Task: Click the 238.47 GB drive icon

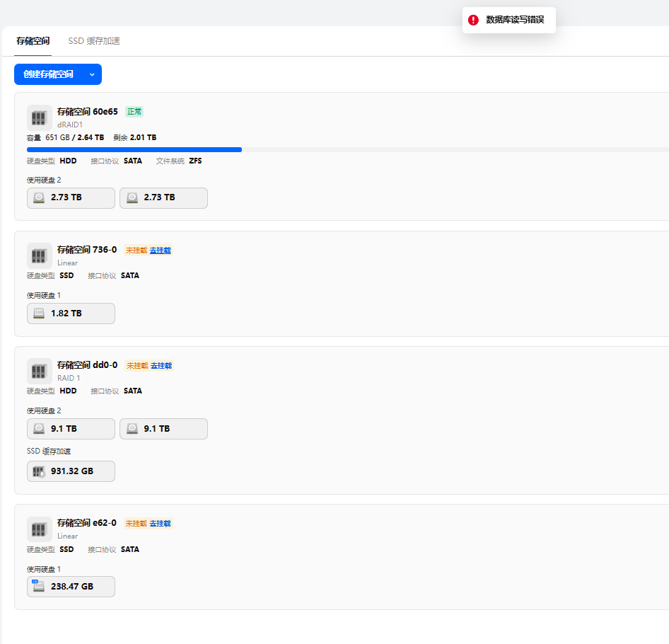Action: pos(39,587)
